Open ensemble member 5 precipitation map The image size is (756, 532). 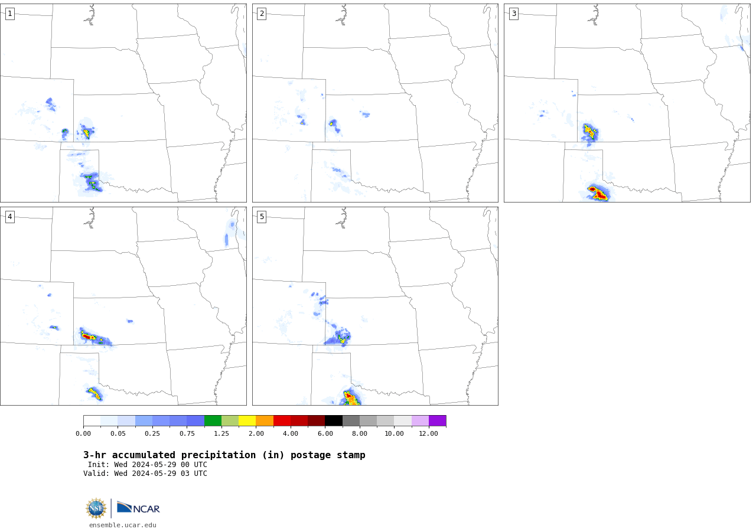[375, 306]
